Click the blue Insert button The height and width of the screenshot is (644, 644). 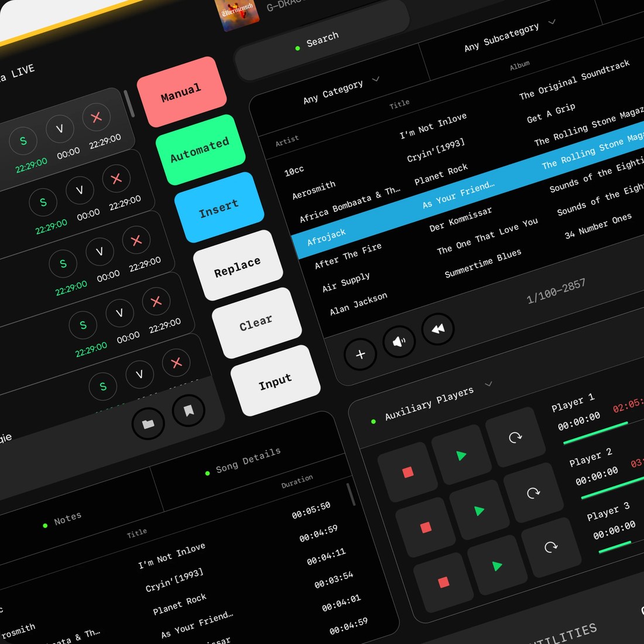pyautogui.click(x=220, y=207)
